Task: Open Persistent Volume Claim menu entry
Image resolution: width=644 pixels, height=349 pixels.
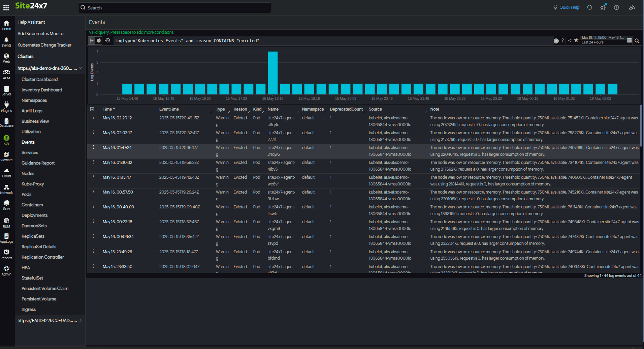Action: 45,288
